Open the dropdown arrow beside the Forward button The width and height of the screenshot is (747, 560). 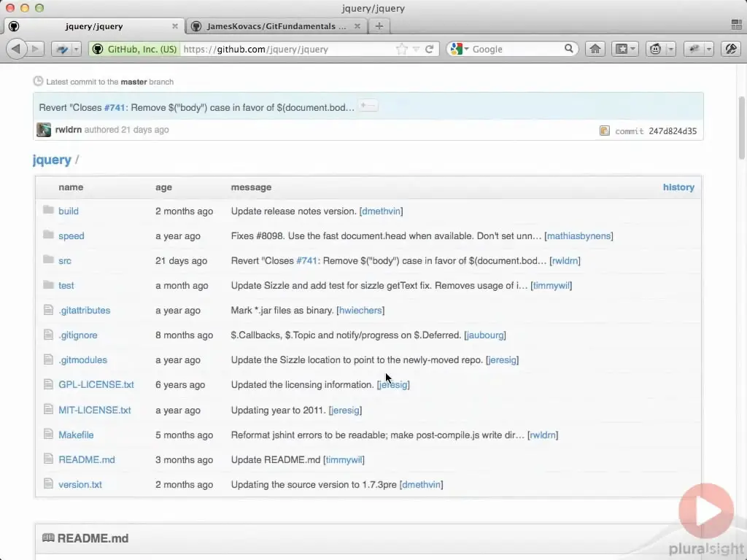(76, 49)
